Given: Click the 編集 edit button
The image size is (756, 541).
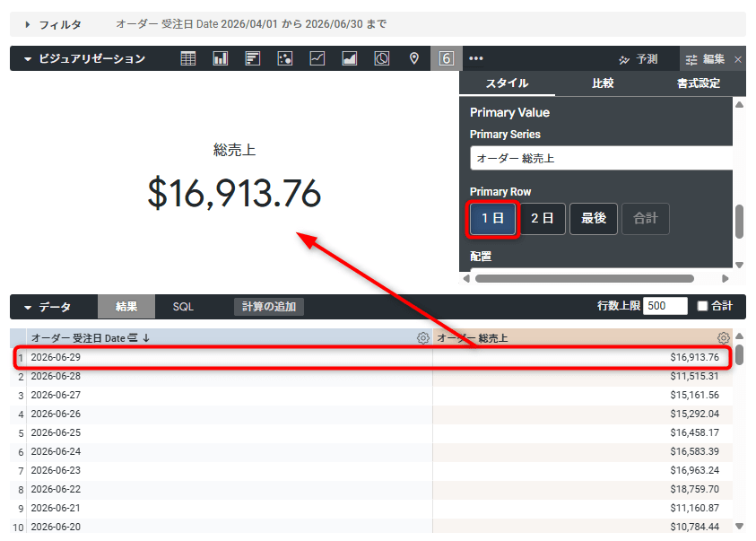Looking at the screenshot, I should 706,59.
